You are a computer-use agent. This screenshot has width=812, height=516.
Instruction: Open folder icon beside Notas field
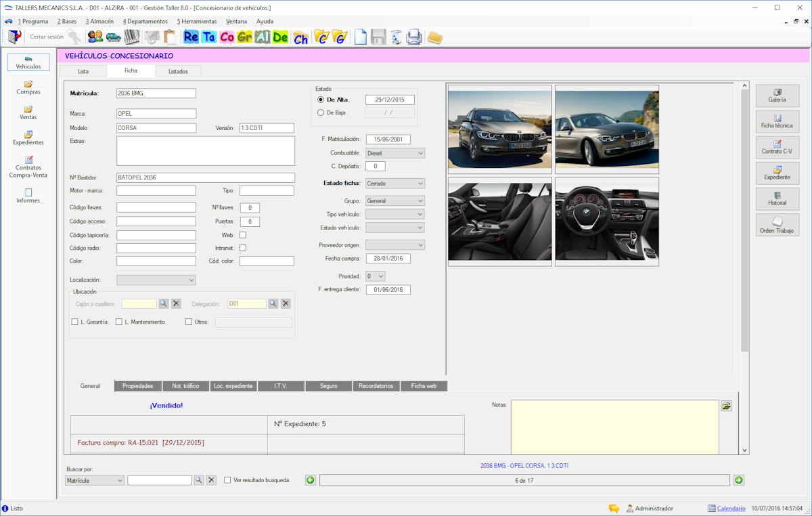coord(726,406)
